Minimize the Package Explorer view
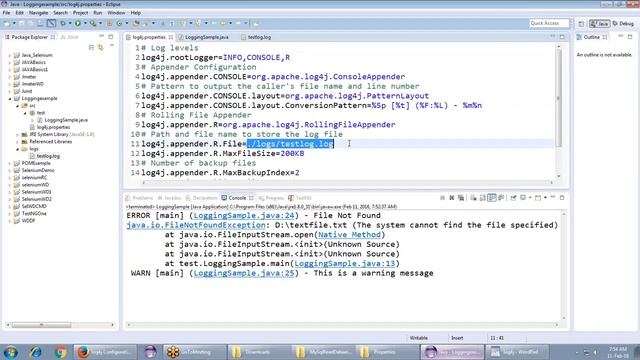The image size is (640, 360). 102,37
